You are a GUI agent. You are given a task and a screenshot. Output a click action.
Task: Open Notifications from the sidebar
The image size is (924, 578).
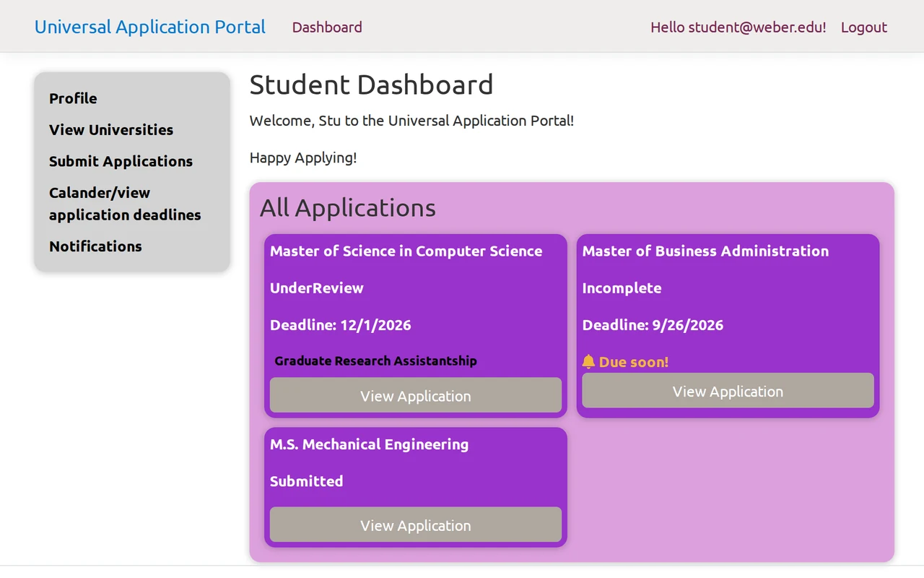pyautogui.click(x=95, y=246)
